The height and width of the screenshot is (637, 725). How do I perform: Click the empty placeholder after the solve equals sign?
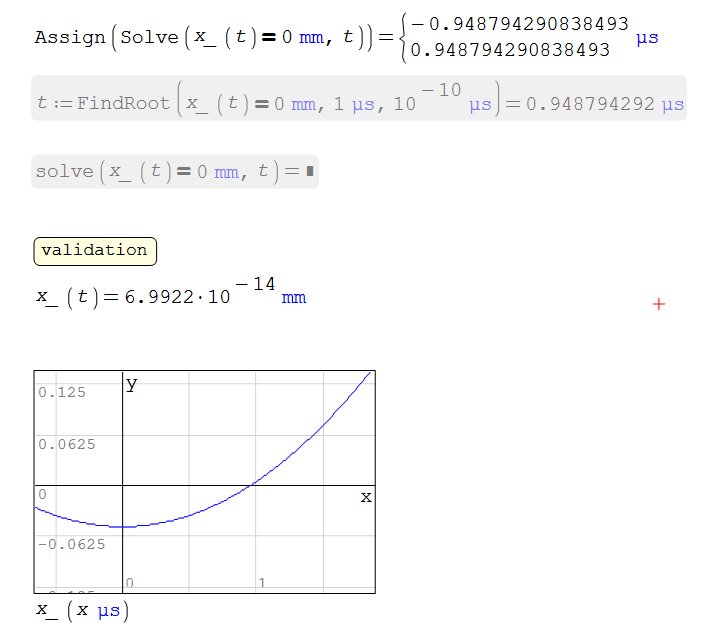(x=310, y=172)
